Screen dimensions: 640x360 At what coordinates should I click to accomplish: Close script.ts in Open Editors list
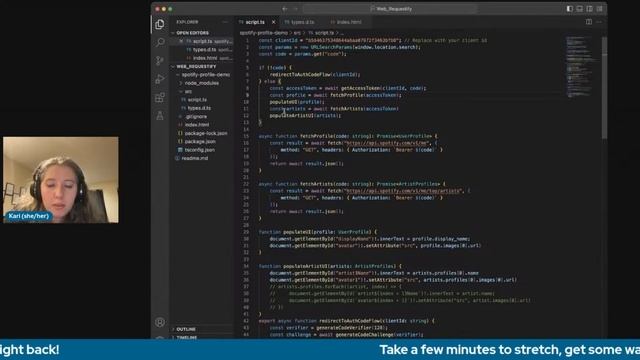181,41
